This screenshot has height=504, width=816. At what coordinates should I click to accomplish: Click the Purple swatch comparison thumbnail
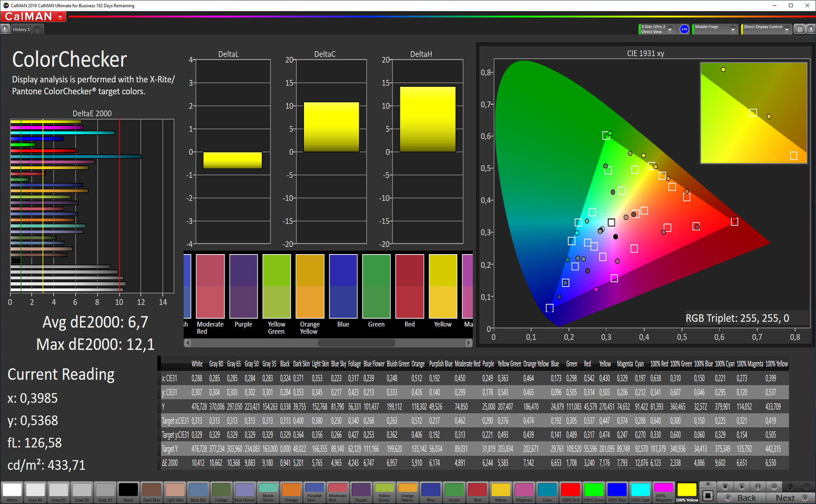[243, 286]
